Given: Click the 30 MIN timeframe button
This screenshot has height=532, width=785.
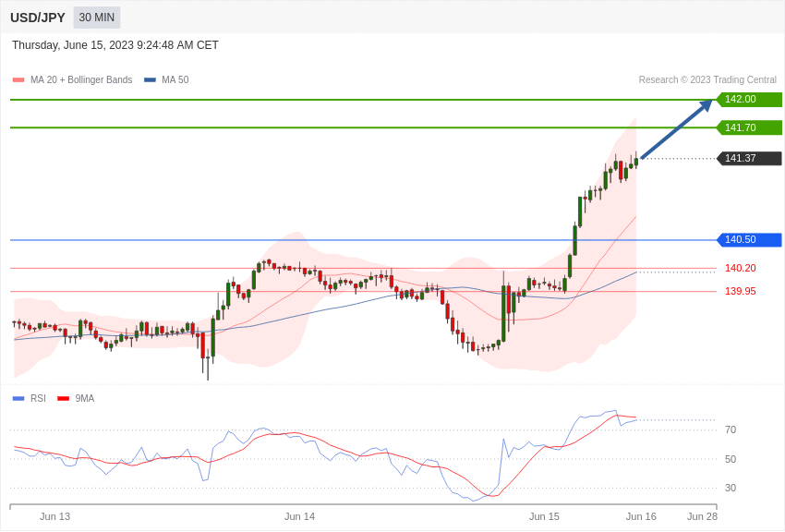Looking at the screenshot, I should click(x=97, y=18).
